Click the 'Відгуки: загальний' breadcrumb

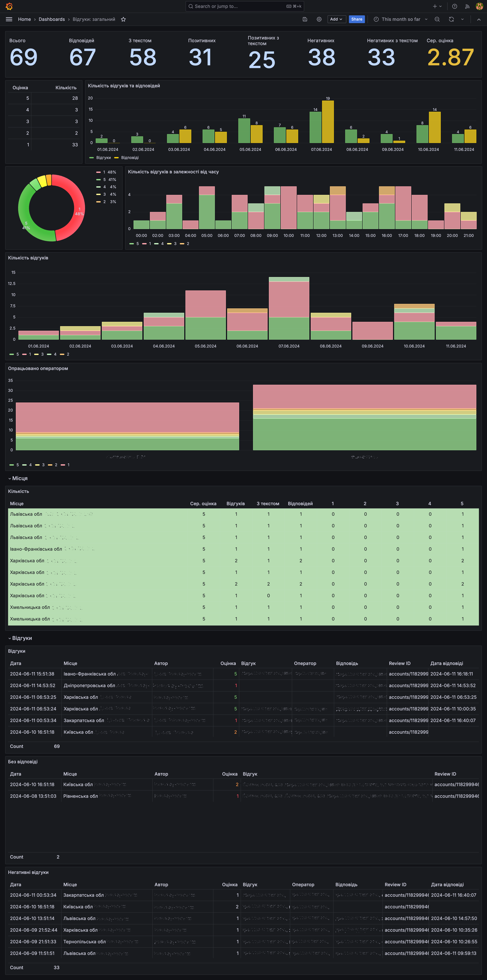[94, 19]
